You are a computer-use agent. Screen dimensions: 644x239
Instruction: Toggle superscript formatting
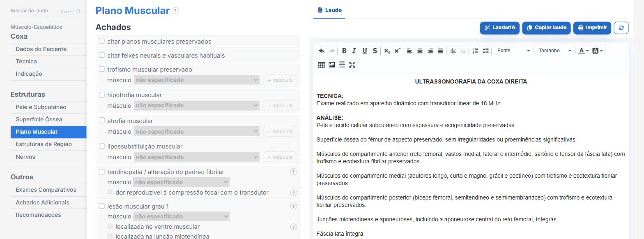click(x=397, y=51)
